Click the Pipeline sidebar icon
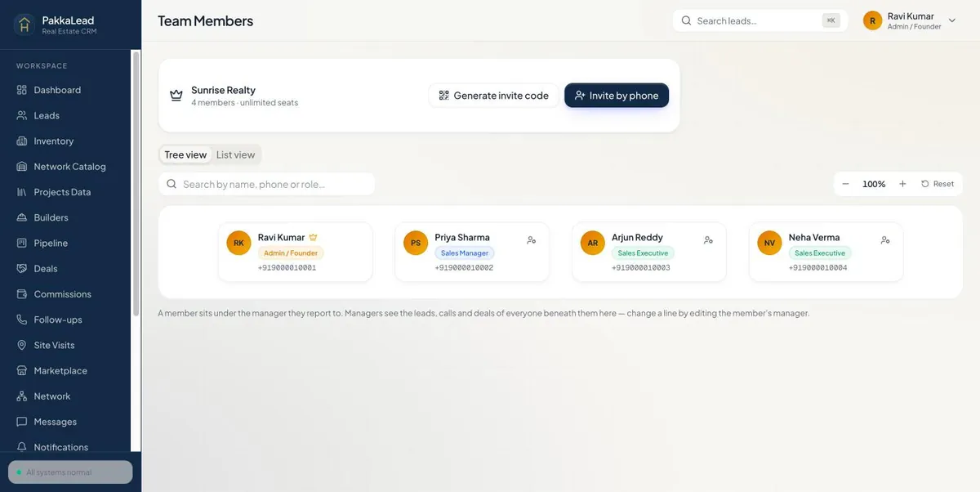The height and width of the screenshot is (492, 980). click(x=22, y=243)
